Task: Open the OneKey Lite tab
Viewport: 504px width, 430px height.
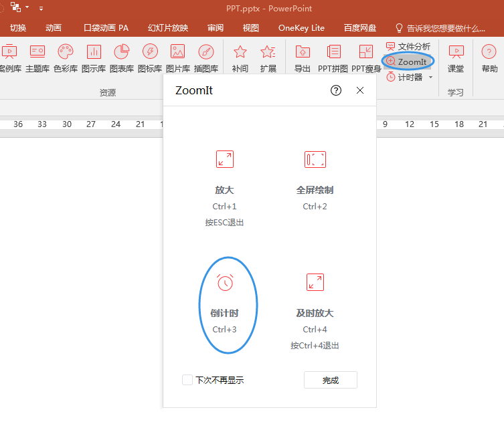Action: pyautogui.click(x=301, y=28)
